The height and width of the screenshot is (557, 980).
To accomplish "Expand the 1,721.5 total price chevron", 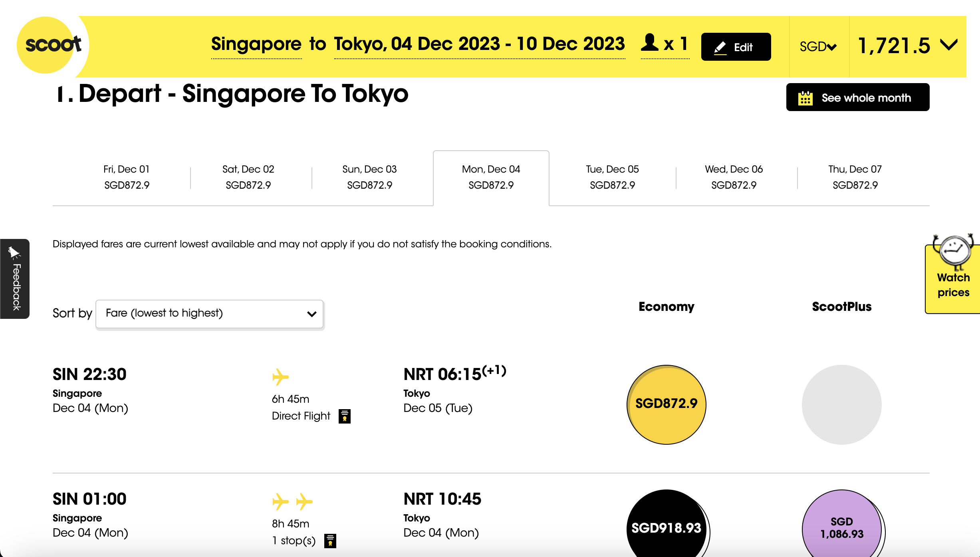I will [x=949, y=45].
